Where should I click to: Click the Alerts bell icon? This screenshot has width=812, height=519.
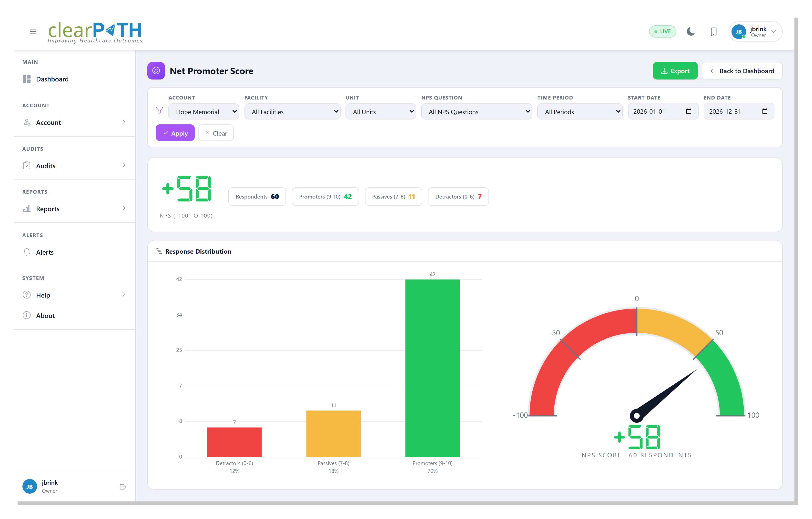pos(27,252)
